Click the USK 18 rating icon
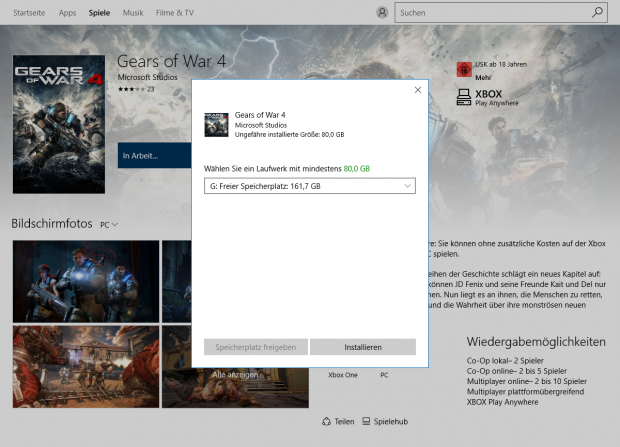Viewport: 620px width, 447px height. [464, 70]
